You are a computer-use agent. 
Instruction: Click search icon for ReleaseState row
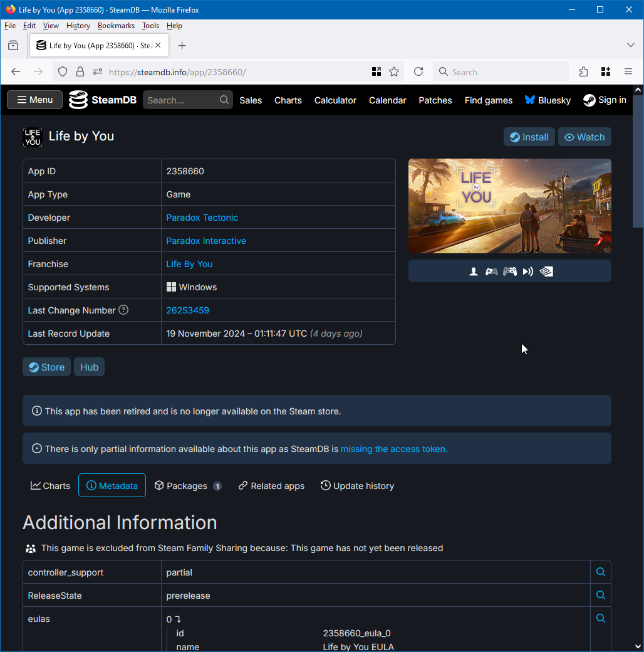point(600,595)
